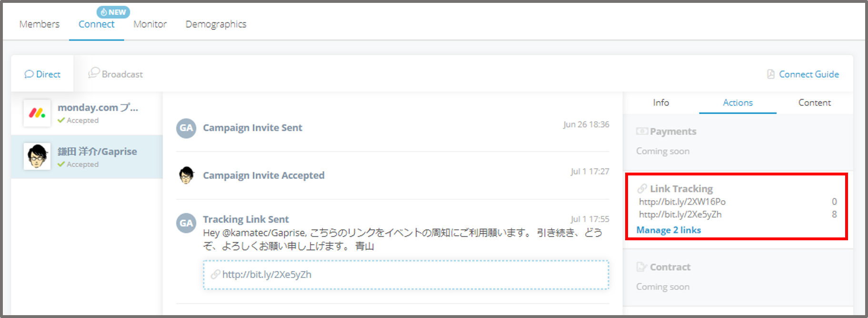Image resolution: width=868 pixels, height=318 pixels.
Task: Click the monday.com logo avatar
Action: pyautogui.click(x=37, y=113)
